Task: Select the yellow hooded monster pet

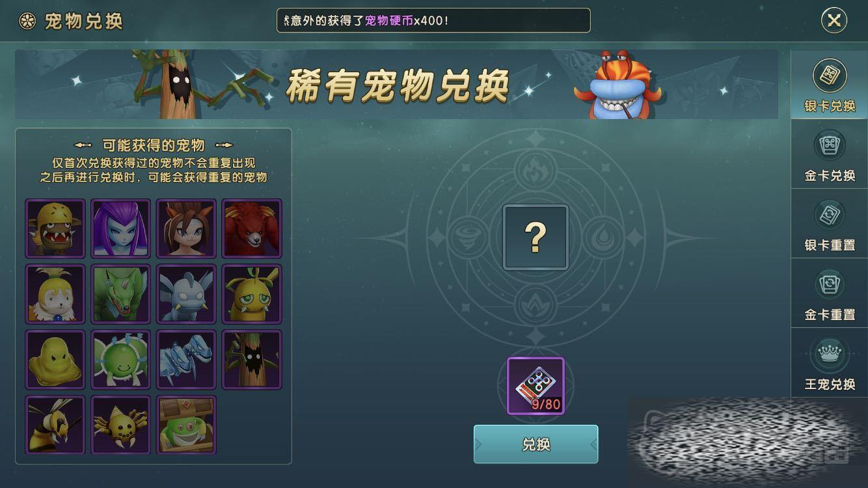Action: [x=55, y=228]
